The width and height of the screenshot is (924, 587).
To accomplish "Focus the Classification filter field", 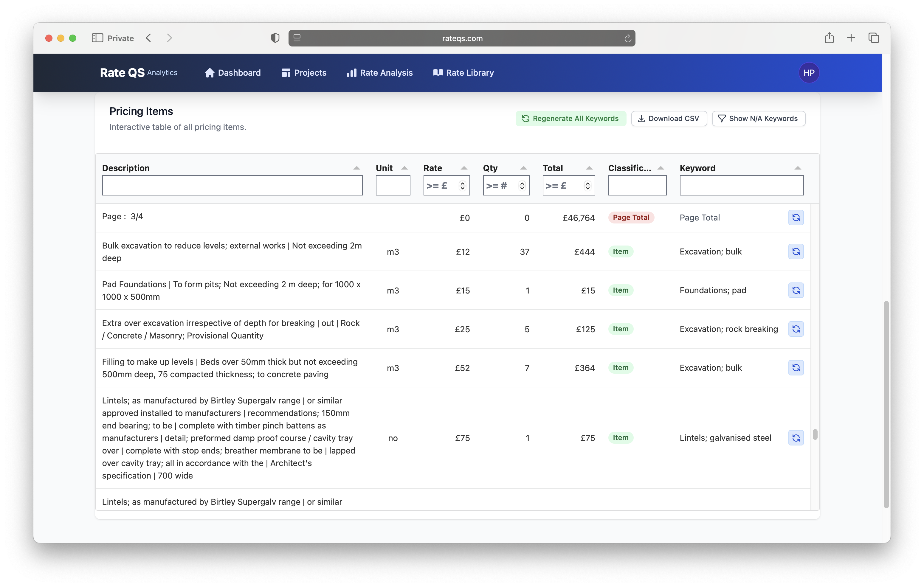I will (637, 185).
